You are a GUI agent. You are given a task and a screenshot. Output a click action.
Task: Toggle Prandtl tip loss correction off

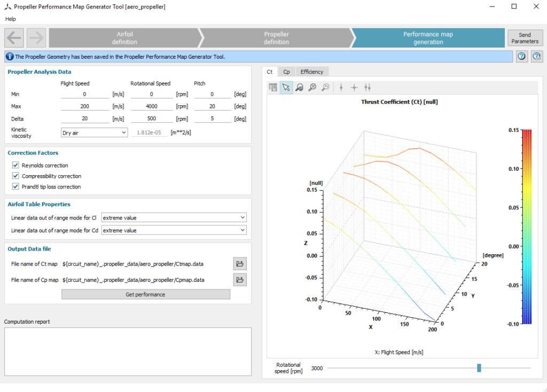(15, 186)
